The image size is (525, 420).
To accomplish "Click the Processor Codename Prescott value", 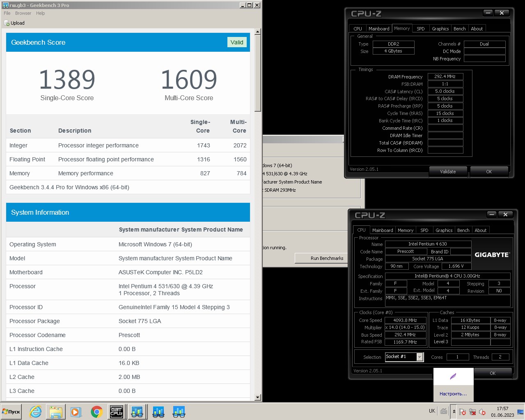I will pos(129,335).
